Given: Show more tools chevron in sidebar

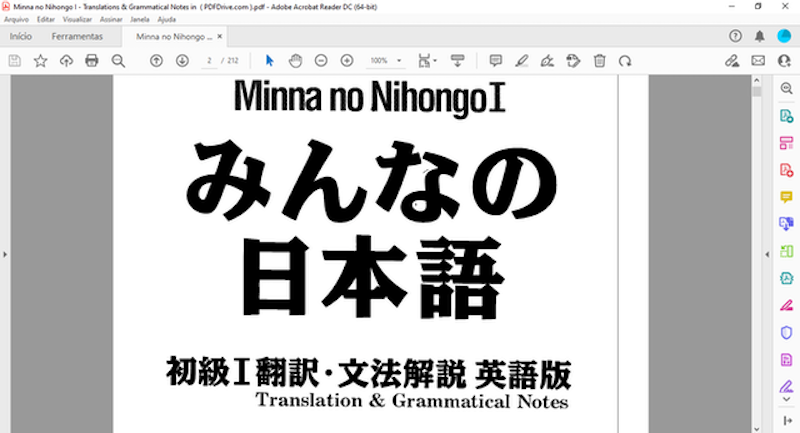Looking at the screenshot, I should (786, 399).
